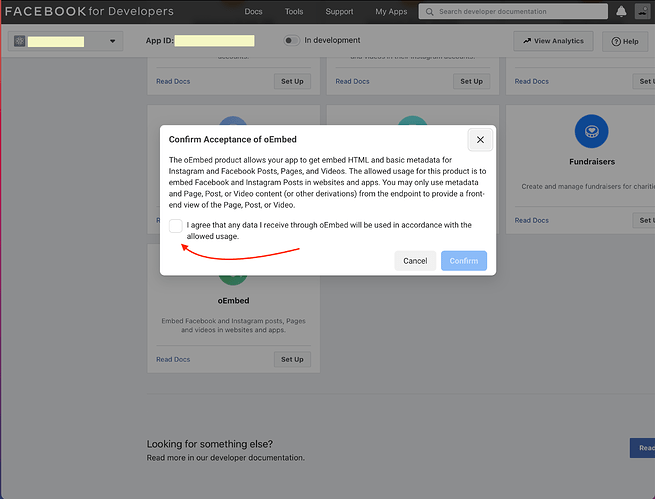Toggle the In development switch
655x499 pixels.
click(292, 41)
